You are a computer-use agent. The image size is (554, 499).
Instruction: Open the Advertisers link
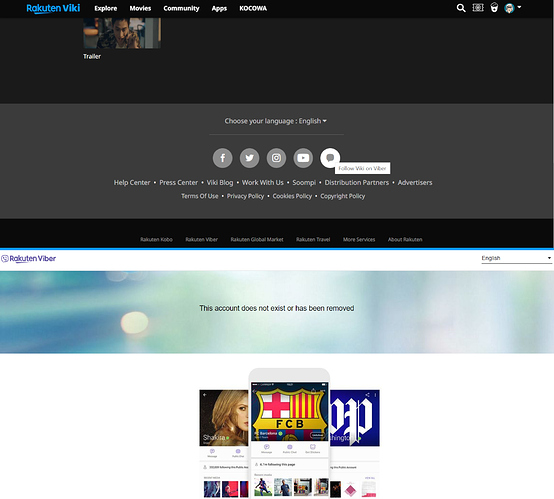pos(415,183)
